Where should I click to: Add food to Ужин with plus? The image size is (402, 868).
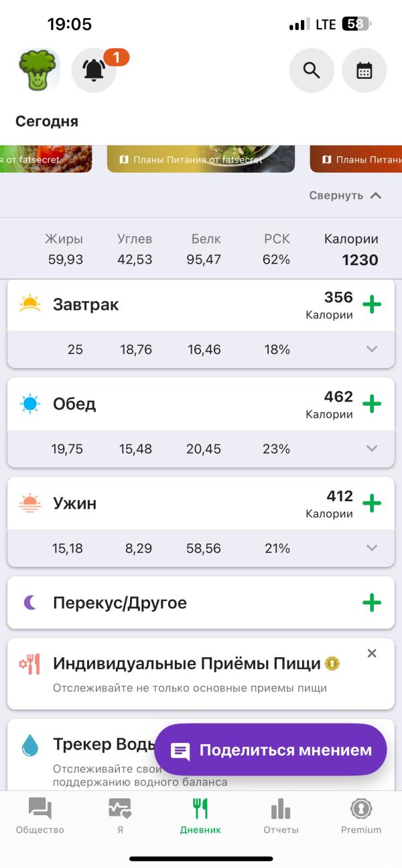point(372,503)
